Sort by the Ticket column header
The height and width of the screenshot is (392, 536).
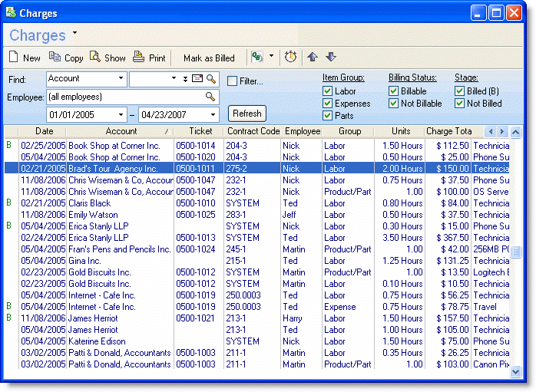[x=200, y=131]
